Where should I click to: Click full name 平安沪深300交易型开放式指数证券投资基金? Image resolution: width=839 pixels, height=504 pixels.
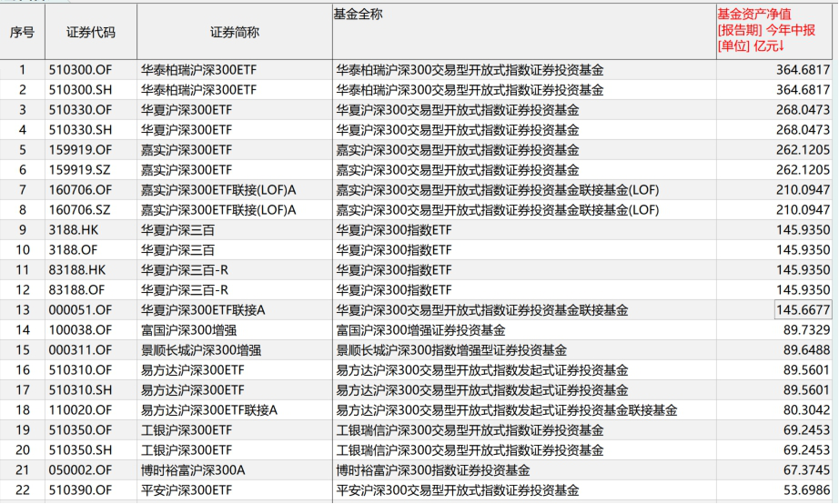tap(458, 490)
